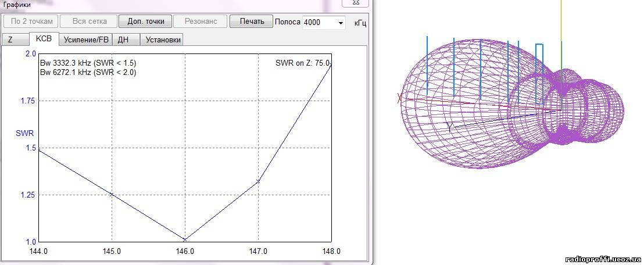Click the 'Доп. точки' button

pyautogui.click(x=146, y=22)
